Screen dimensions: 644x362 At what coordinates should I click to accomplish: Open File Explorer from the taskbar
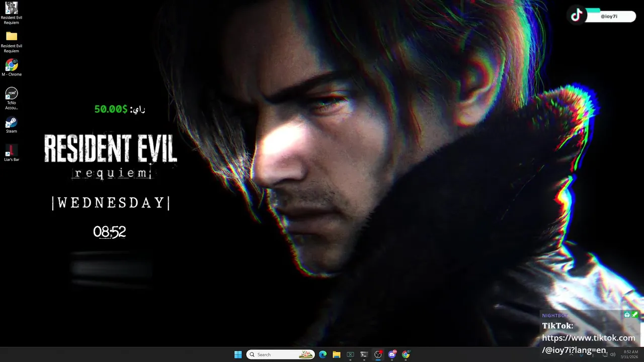(x=337, y=354)
